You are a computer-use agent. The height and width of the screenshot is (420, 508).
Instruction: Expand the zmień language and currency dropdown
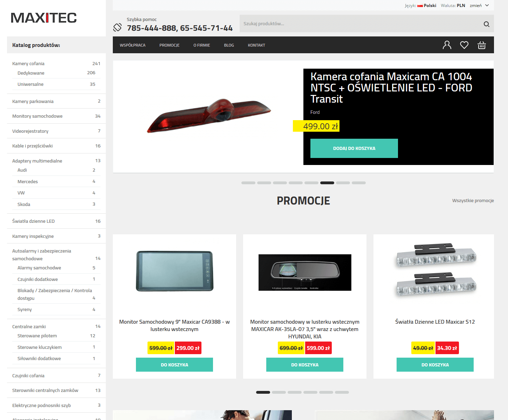[479, 6]
